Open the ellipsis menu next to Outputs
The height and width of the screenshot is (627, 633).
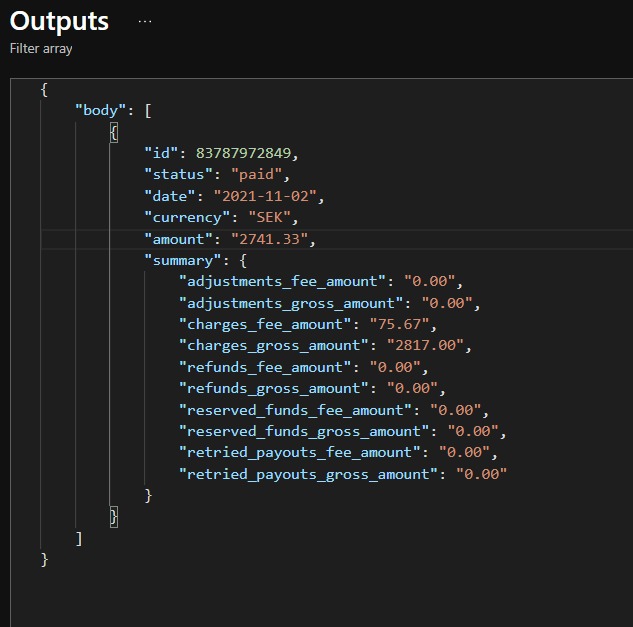[145, 21]
